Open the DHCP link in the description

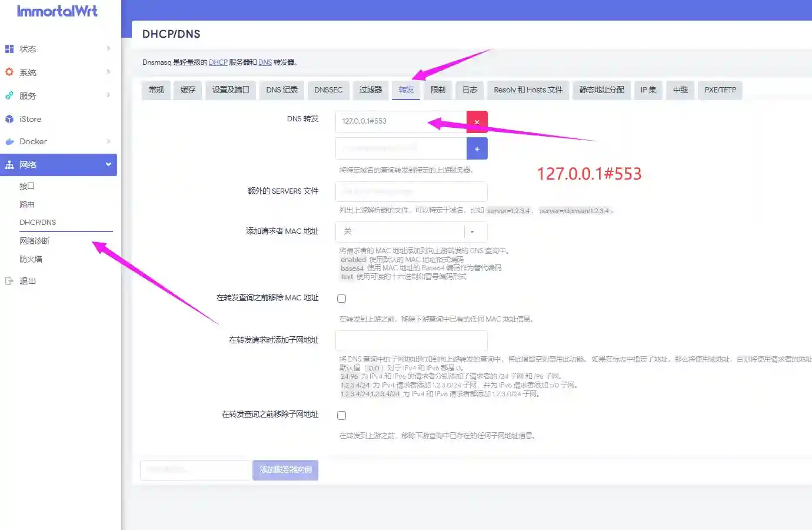pos(218,62)
